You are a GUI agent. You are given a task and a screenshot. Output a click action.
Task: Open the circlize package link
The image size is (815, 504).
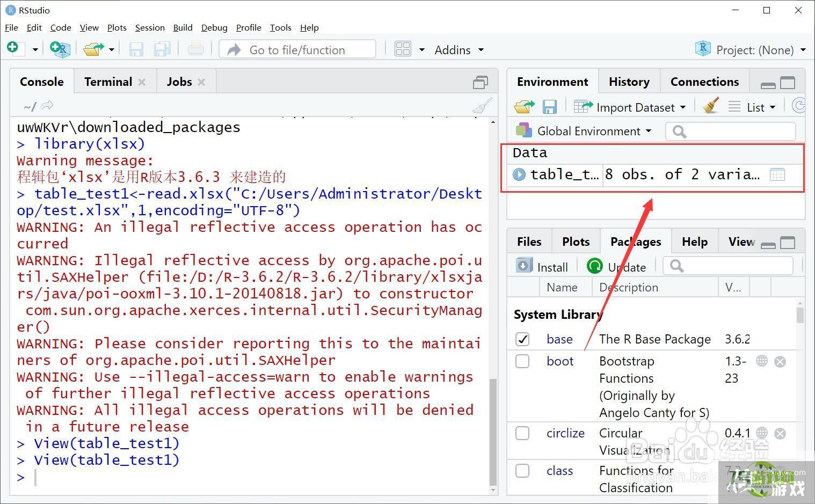[565, 433]
